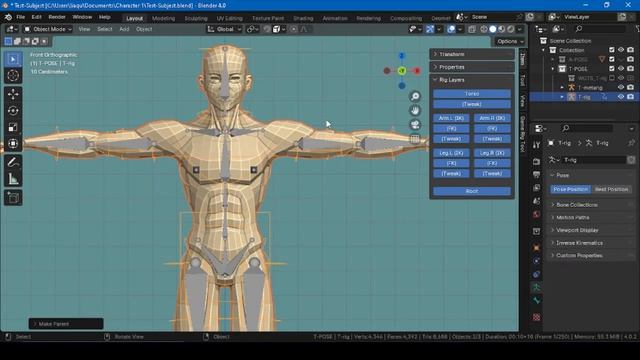Open the Bone properties tab icon
Viewport: 640px width, 360px height.
(x=536, y=301)
